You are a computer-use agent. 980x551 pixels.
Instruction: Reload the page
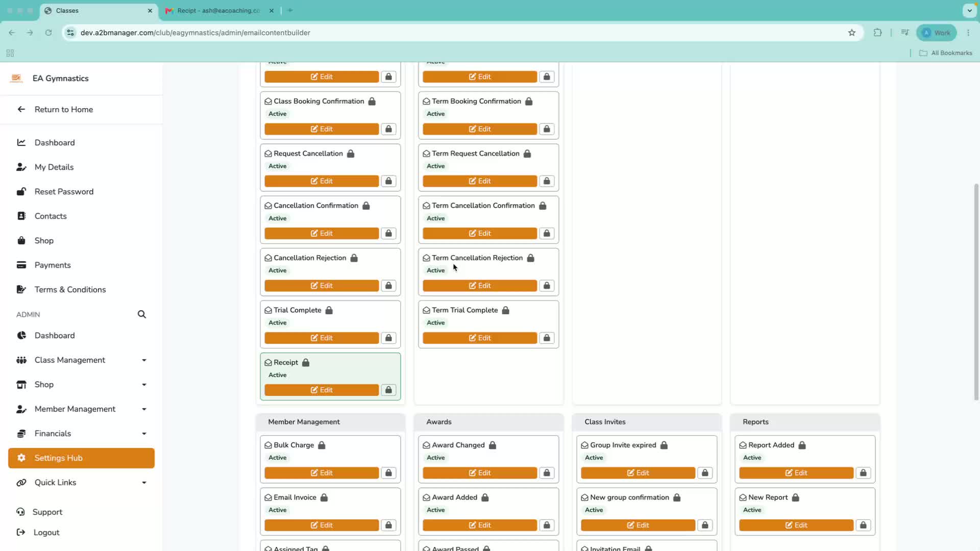point(48,33)
